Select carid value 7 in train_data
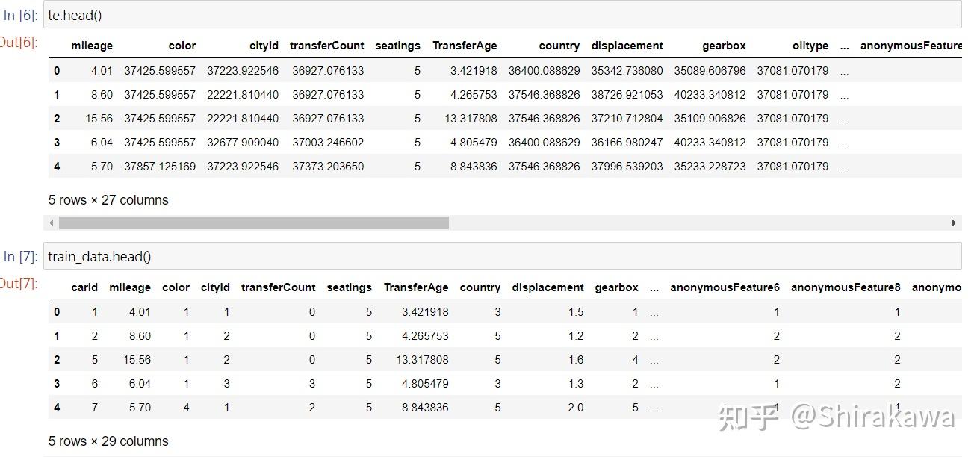Image resolution: width=980 pixels, height=457 pixels. [x=95, y=408]
